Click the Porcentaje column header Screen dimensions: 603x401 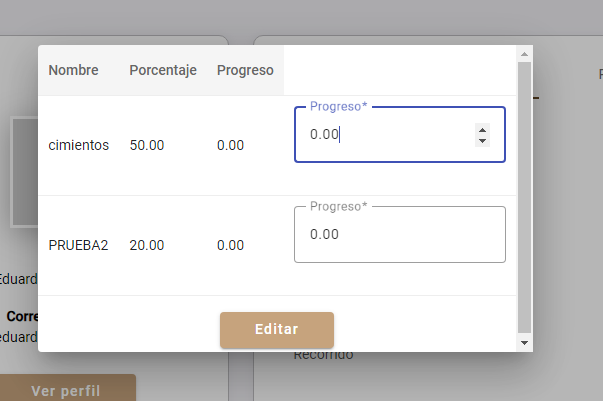point(163,70)
